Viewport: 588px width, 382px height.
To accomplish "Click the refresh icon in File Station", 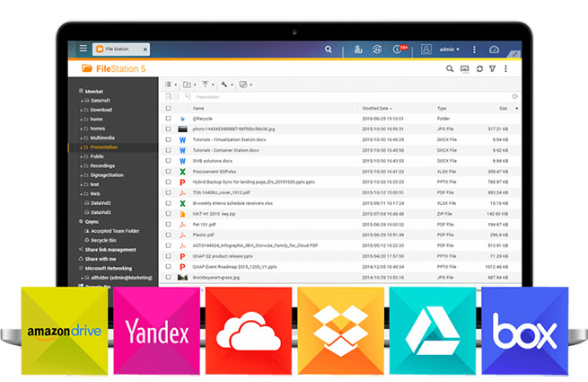I will point(479,68).
